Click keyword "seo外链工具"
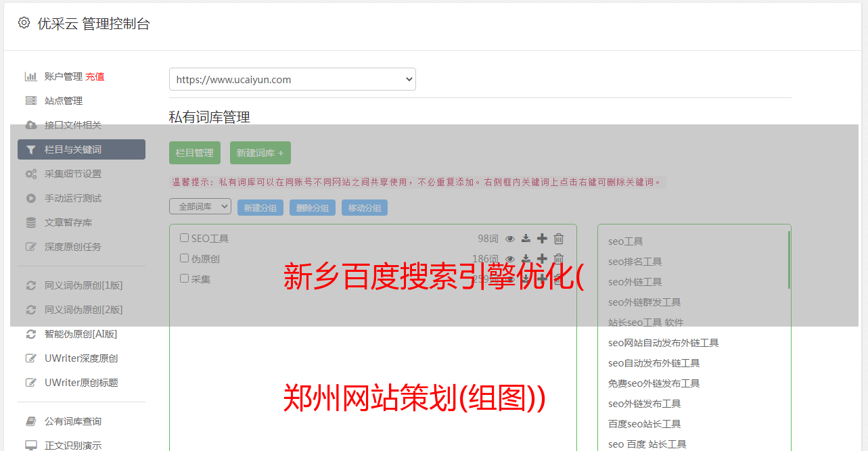This screenshot has height=451, width=868. pos(635,282)
